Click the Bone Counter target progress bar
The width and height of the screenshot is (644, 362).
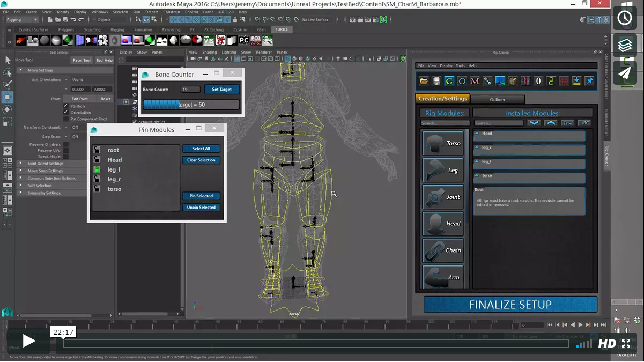[191, 105]
